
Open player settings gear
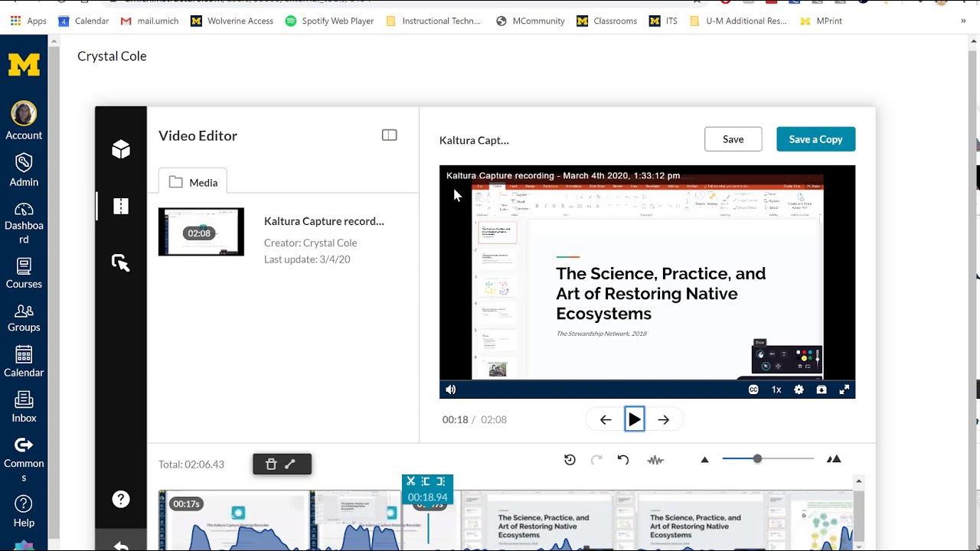[799, 390]
